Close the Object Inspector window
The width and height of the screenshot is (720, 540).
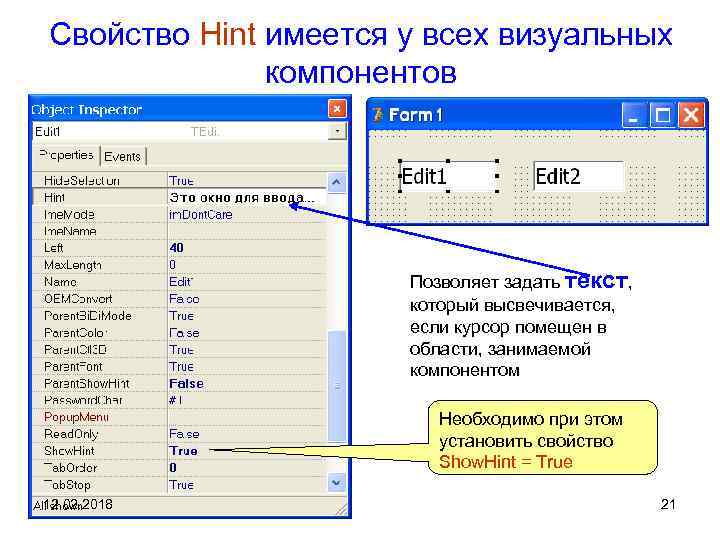(337, 109)
